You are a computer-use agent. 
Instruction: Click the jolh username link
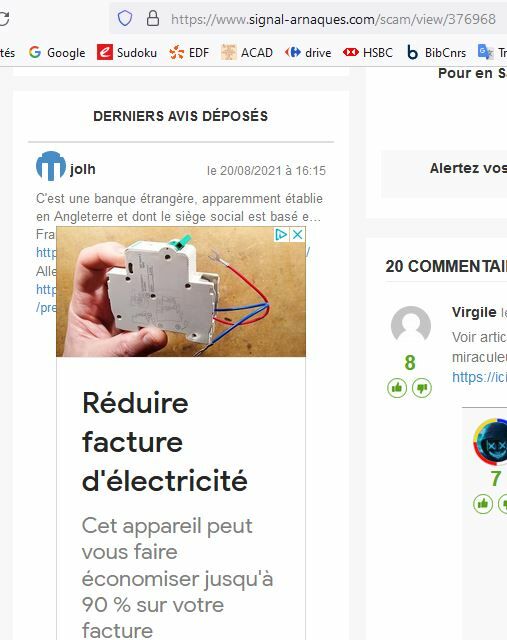[83, 169]
